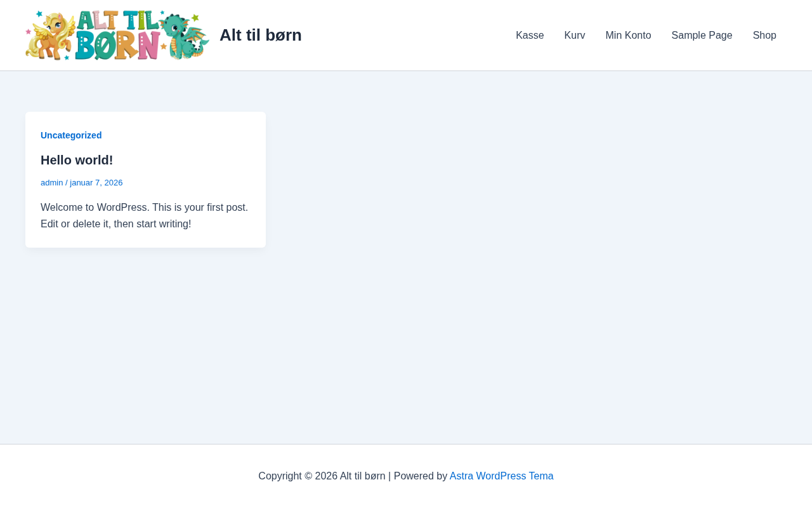Click the 'Powered by' footer text
This screenshot has height=508, width=812.
click(421, 476)
